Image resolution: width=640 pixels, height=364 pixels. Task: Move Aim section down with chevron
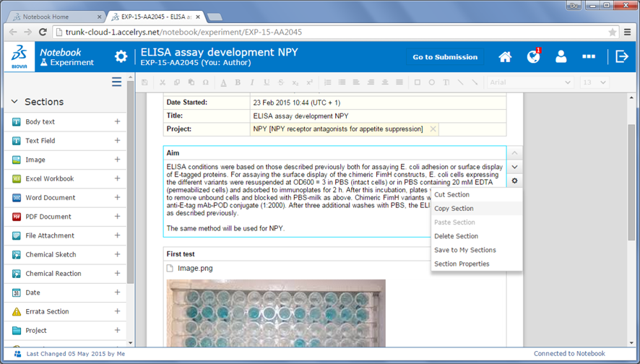(x=514, y=168)
